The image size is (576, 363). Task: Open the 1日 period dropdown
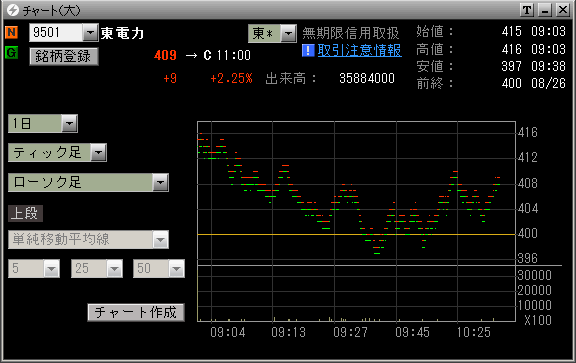tap(69, 123)
